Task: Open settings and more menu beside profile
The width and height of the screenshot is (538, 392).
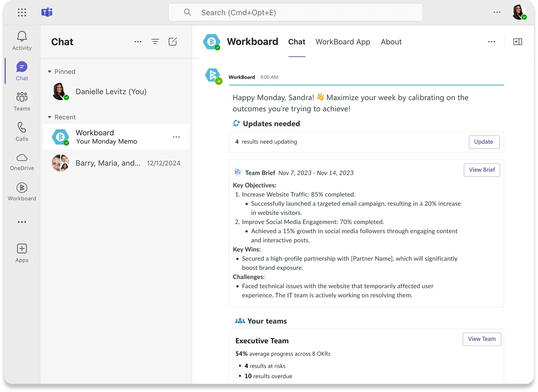Action: coord(497,13)
